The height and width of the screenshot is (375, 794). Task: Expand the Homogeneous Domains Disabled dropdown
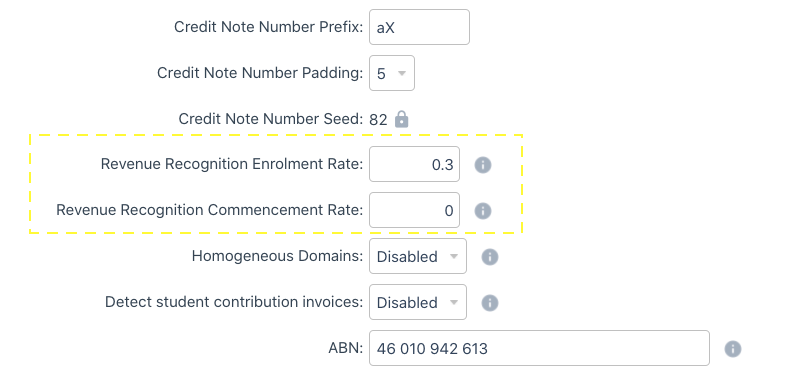coord(418,257)
